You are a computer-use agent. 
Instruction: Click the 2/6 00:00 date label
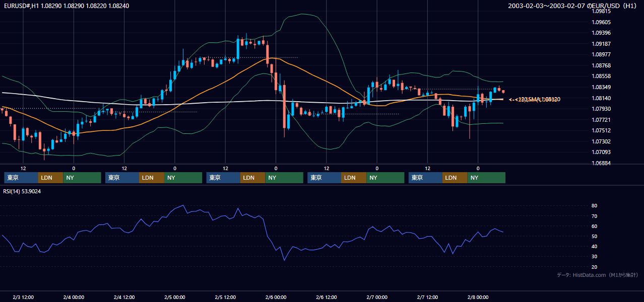point(276,297)
